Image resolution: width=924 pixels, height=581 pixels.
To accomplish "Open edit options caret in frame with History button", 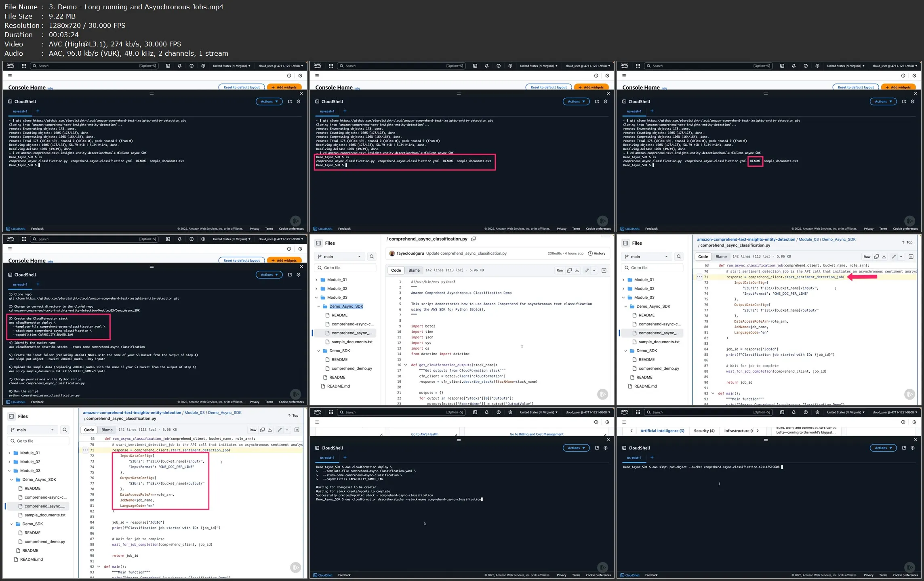I will coord(594,271).
